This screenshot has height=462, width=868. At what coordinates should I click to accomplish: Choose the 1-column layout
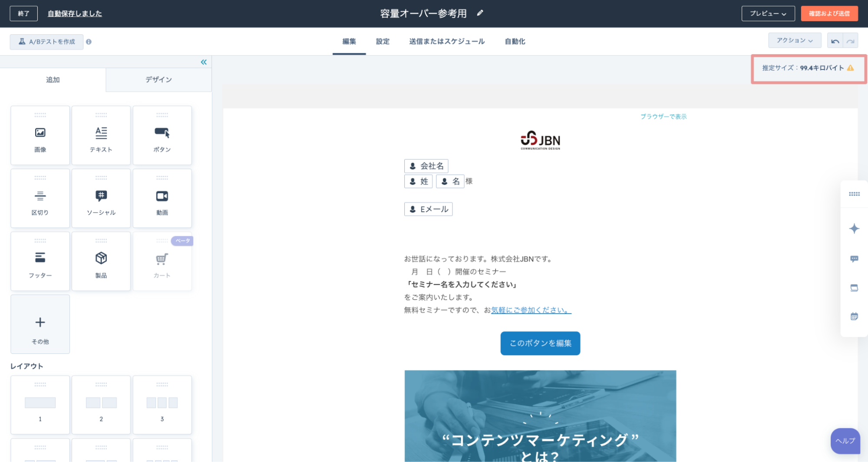tap(40, 405)
